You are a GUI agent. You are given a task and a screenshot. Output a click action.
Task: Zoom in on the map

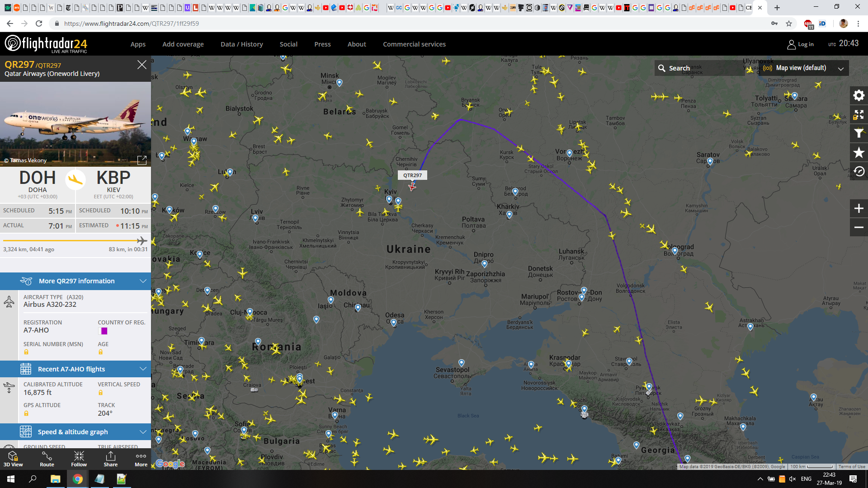(859, 208)
